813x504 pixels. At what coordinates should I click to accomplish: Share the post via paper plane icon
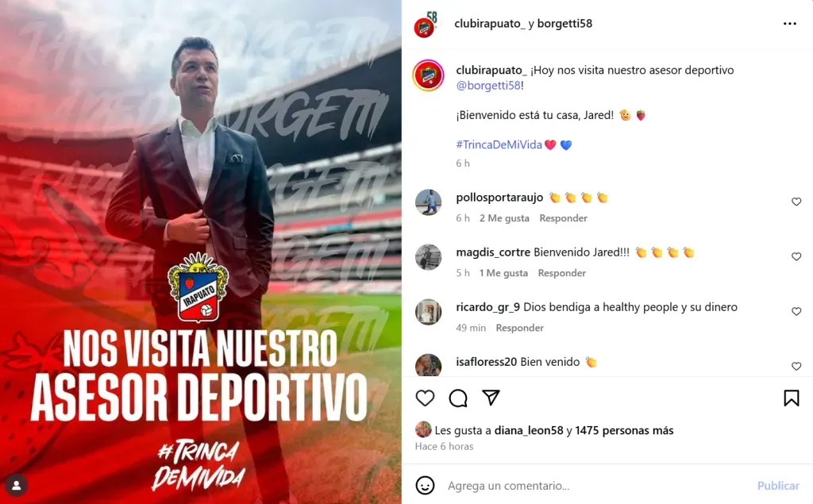coord(491,398)
